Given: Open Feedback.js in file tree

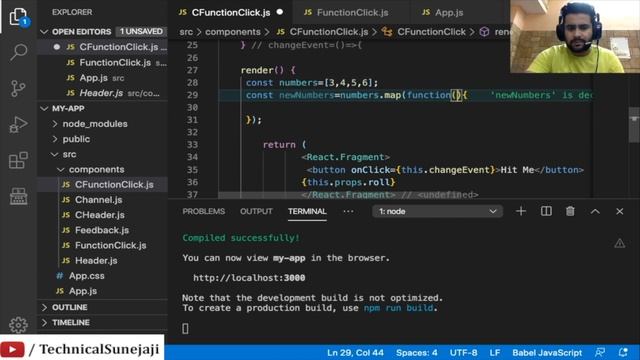Looking at the screenshot, I should click(x=102, y=230).
